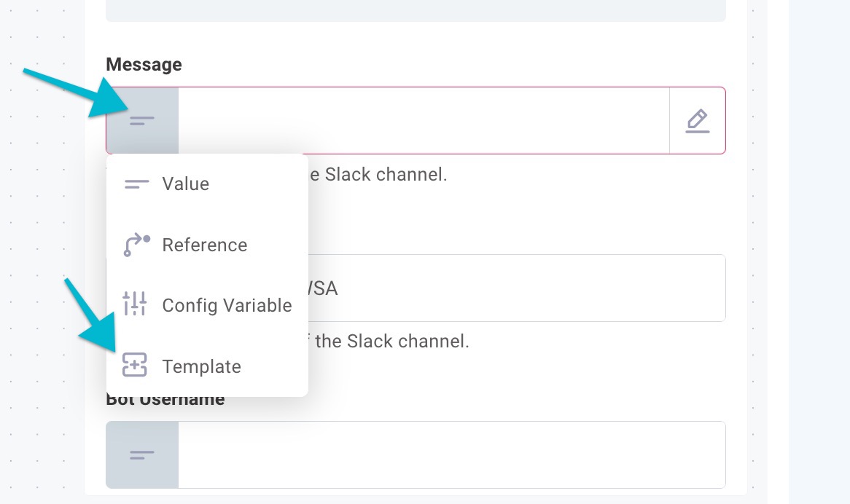This screenshot has height=504, width=850.
Task: Click the partially hidden Bot Username label
Action: pyautogui.click(x=165, y=401)
